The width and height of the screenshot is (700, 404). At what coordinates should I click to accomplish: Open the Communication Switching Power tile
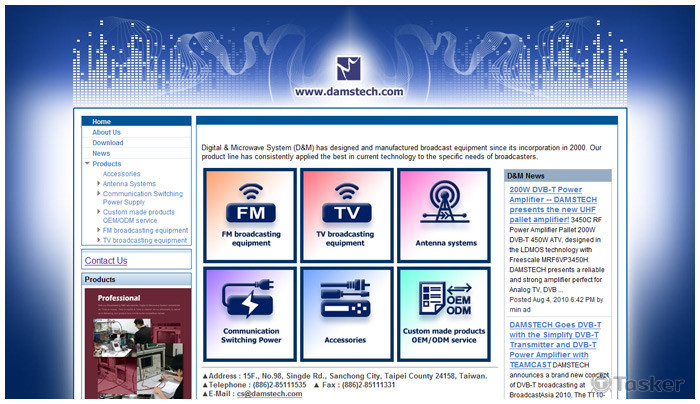(x=249, y=313)
